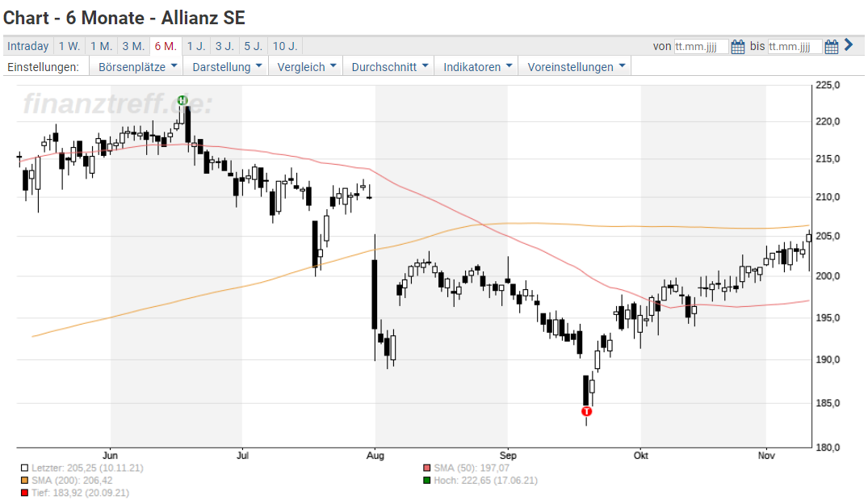
Task: Click the white Letzter legend swatch
Action: click(24, 468)
